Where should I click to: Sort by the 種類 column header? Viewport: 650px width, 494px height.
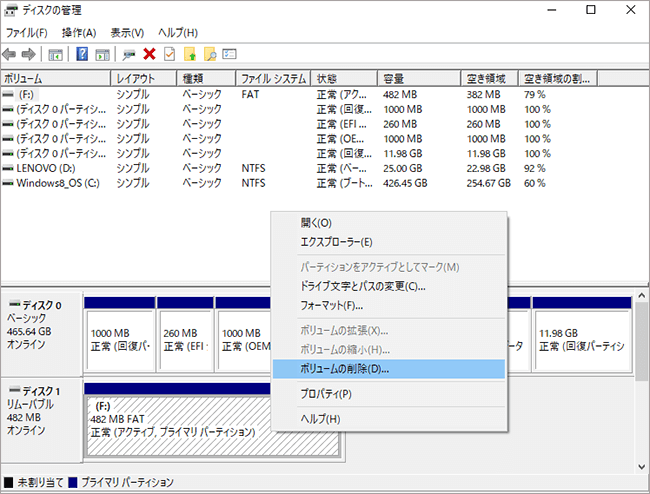206,78
